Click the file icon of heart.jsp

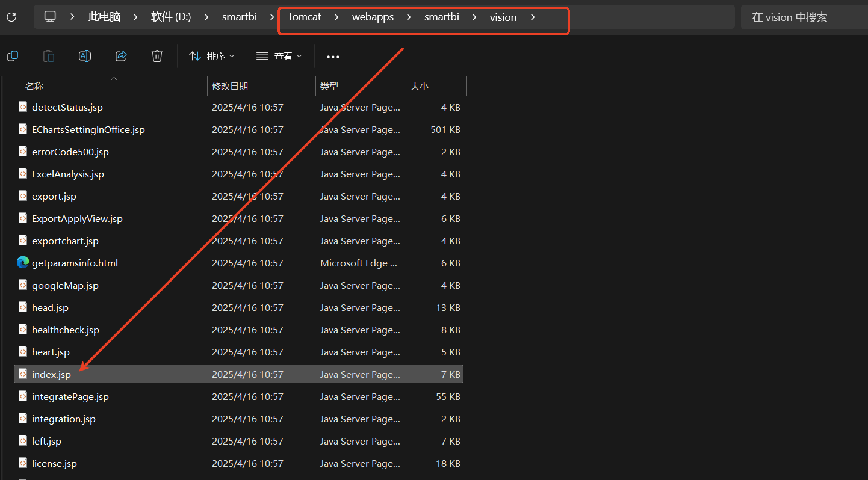click(23, 352)
